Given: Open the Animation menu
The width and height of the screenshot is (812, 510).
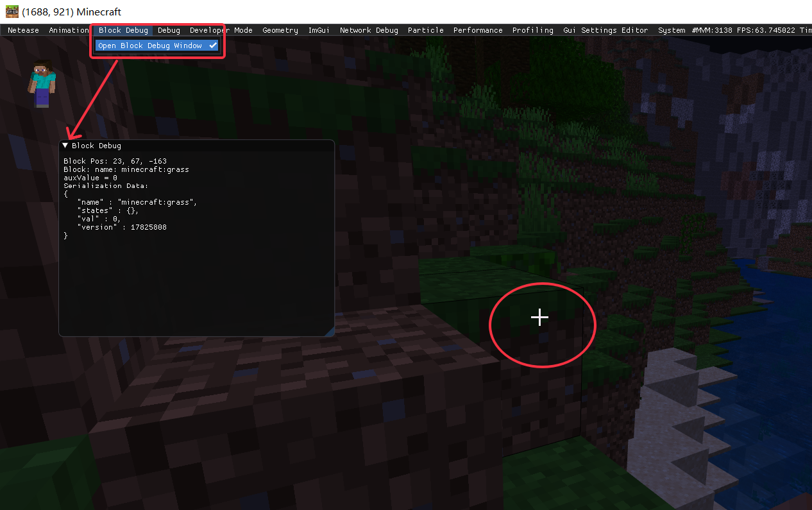Looking at the screenshot, I should point(69,30).
